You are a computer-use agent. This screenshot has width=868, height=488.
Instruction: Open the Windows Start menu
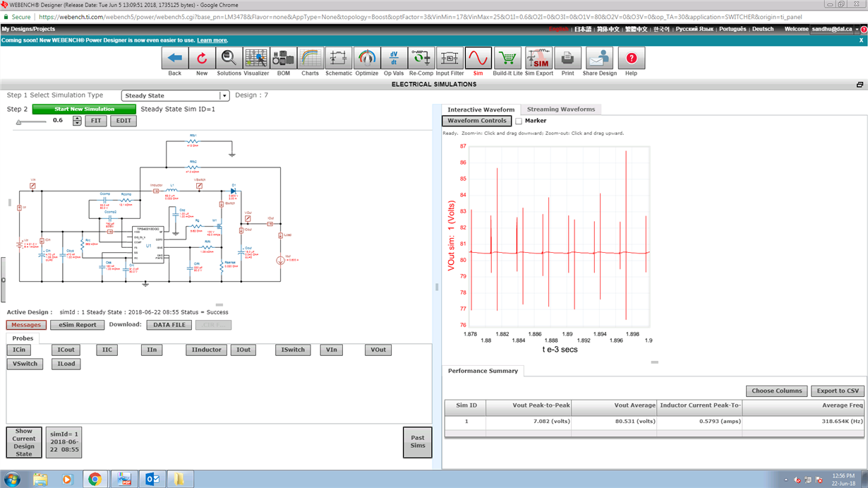coord(13,480)
